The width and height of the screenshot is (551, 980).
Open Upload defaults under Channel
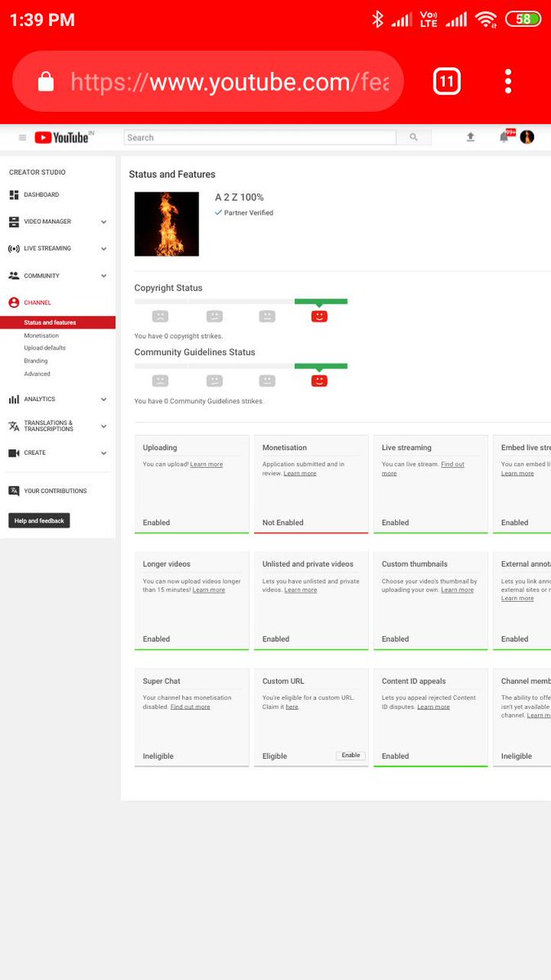point(45,348)
